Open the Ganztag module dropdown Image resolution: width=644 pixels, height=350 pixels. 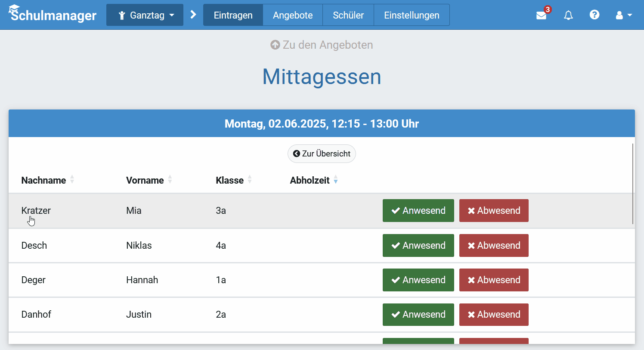click(145, 14)
